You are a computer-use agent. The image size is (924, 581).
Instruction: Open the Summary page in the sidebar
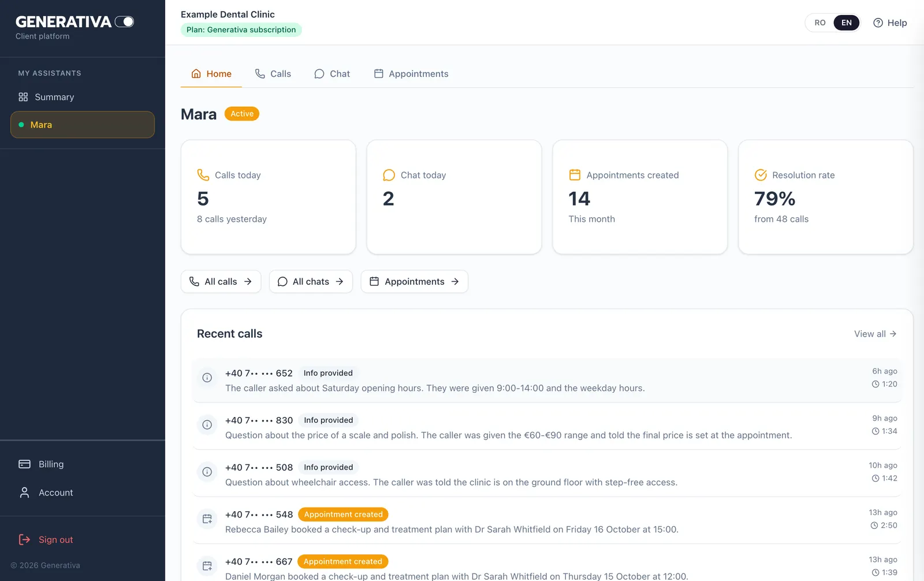point(83,97)
